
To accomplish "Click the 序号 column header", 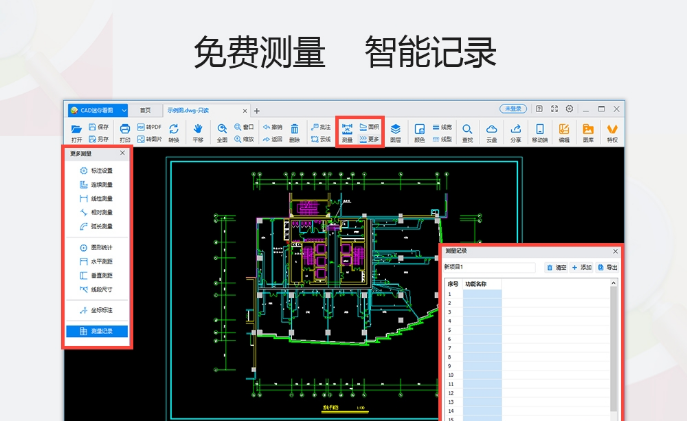I will [x=453, y=284].
